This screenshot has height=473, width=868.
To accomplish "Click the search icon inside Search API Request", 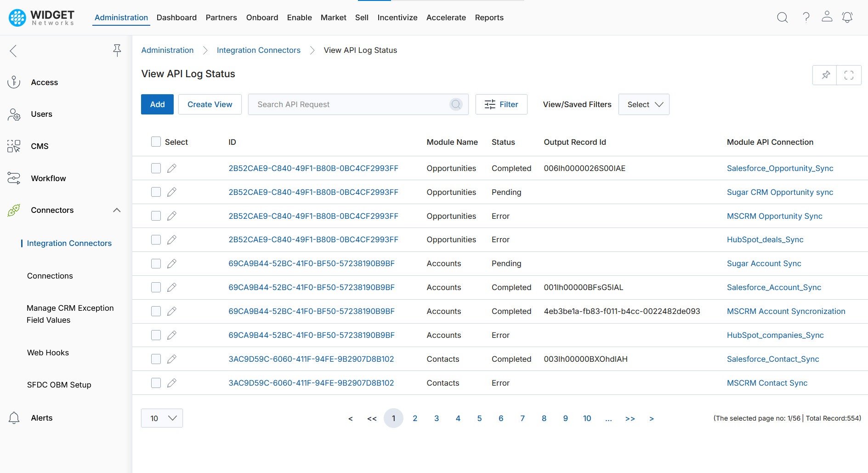I will (456, 104).
